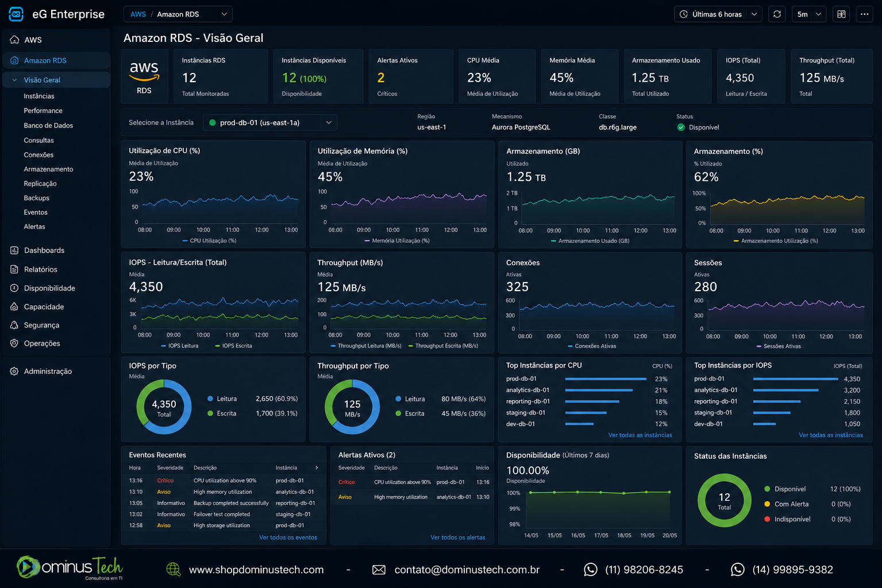Collapse the Visão Geral tree chevron
The width and height of the screenshot is (882, 588).
pyautogui.click(x=14, y=80)
